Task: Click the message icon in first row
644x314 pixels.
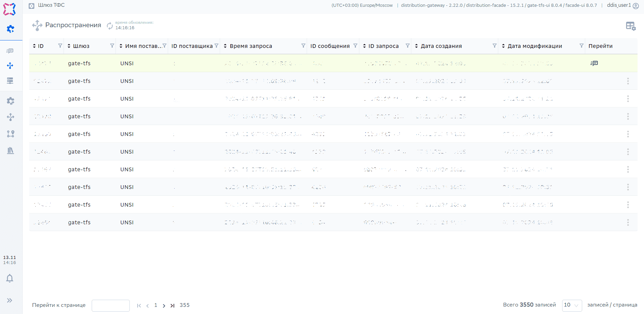Action: [x=594, y=63]
